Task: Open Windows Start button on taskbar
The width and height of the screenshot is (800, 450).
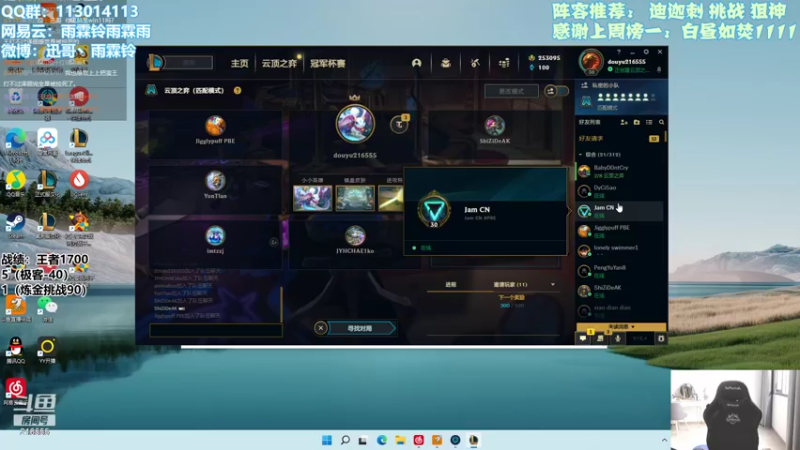Action: 327,440
